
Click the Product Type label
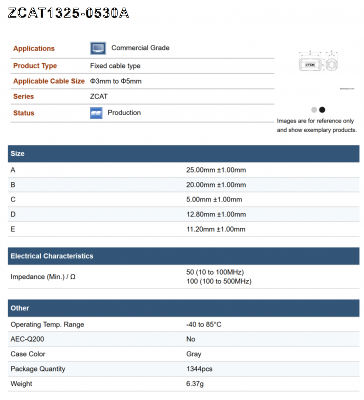35,66
